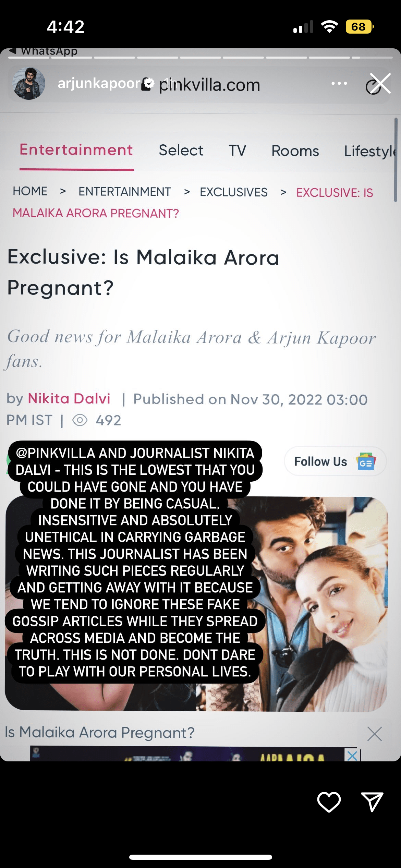
Task: Open the EXCLUSIVES breadcrumb link
Action: click(x=234, y=192)
